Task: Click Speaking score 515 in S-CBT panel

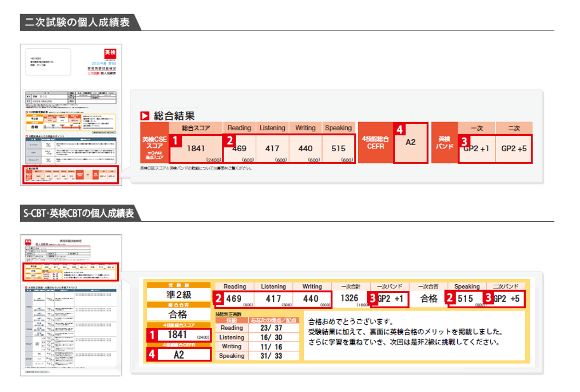Action: pyautogui.click(x=466, y=298)
